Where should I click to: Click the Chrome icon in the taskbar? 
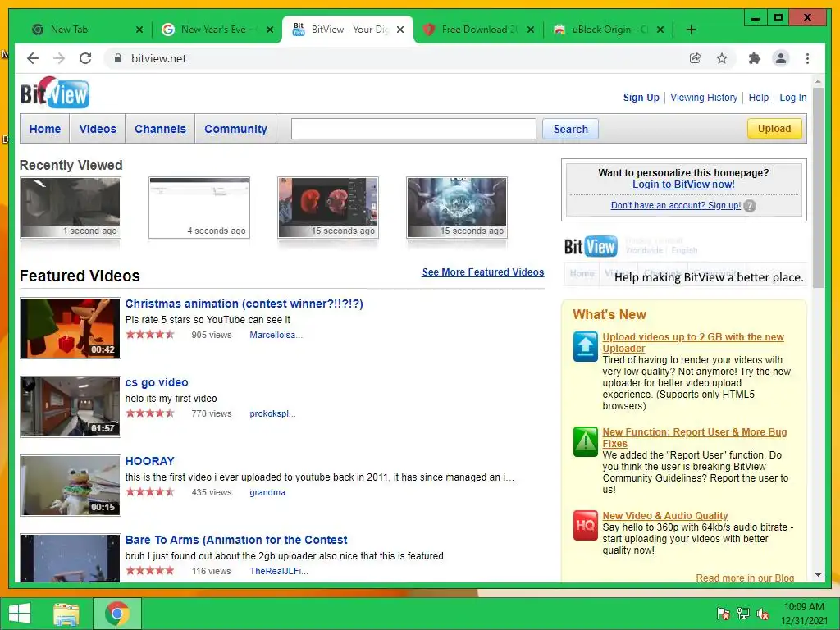(117, 614)
